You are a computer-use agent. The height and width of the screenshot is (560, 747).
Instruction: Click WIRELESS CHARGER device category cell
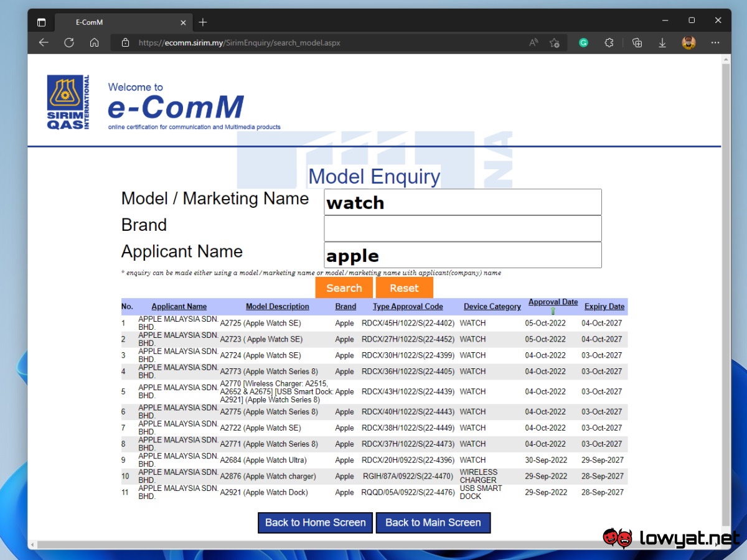pos(479,476)
